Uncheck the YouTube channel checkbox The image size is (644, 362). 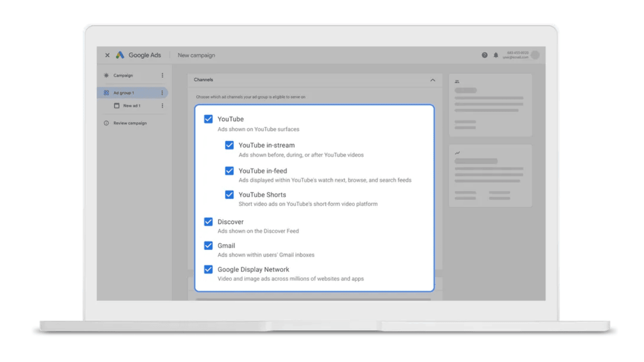click(208, 119)
